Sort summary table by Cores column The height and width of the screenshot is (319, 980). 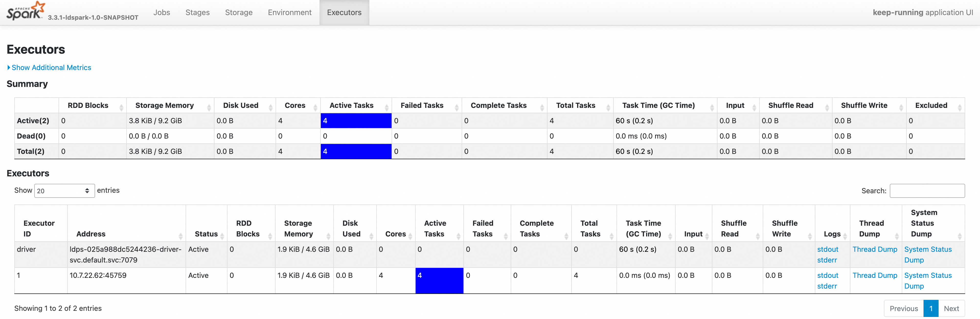tap(295, 105)
